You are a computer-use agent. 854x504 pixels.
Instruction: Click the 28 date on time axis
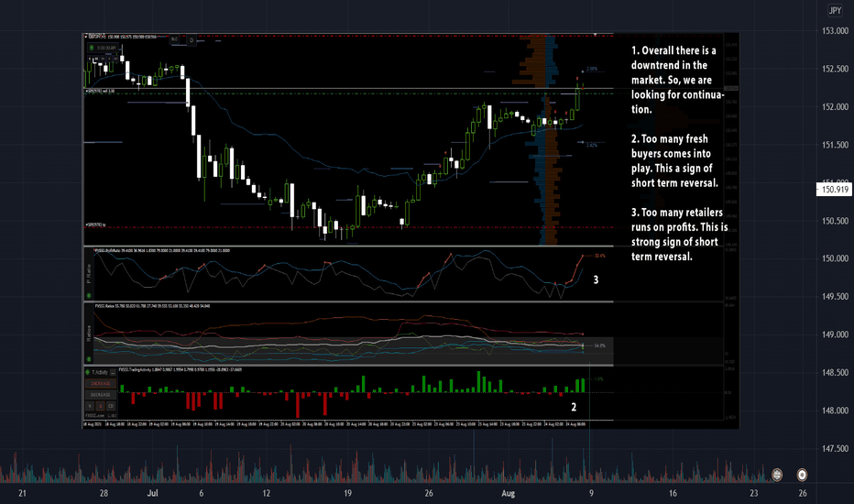pos(104,493)
